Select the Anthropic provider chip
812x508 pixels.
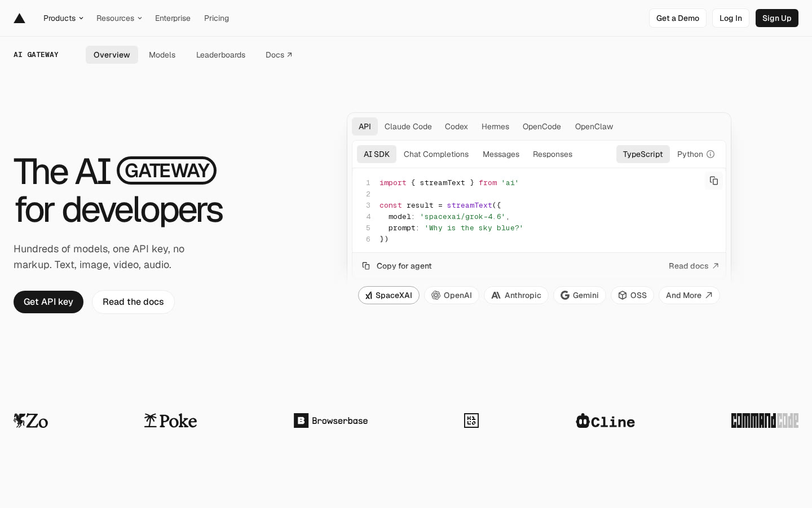pyautogui.click(x=516, y=295)
